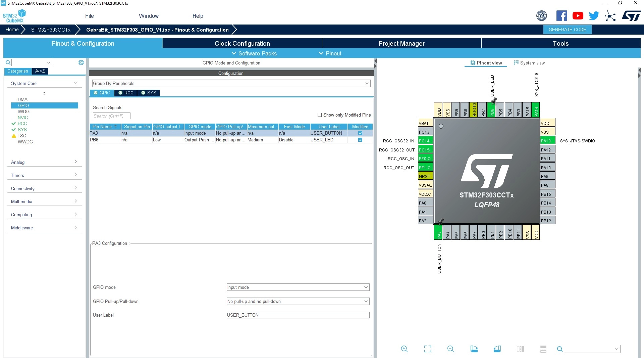This screenshot has width=644, height=358.
Task: Click the vertical split view icon
Action: pyautogui.click(x=543, y=349)
